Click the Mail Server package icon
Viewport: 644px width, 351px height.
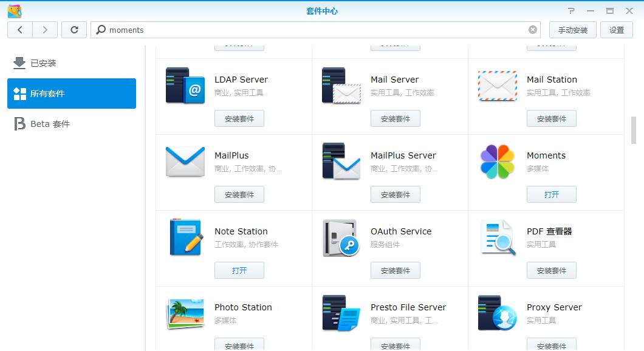point(341,86)
